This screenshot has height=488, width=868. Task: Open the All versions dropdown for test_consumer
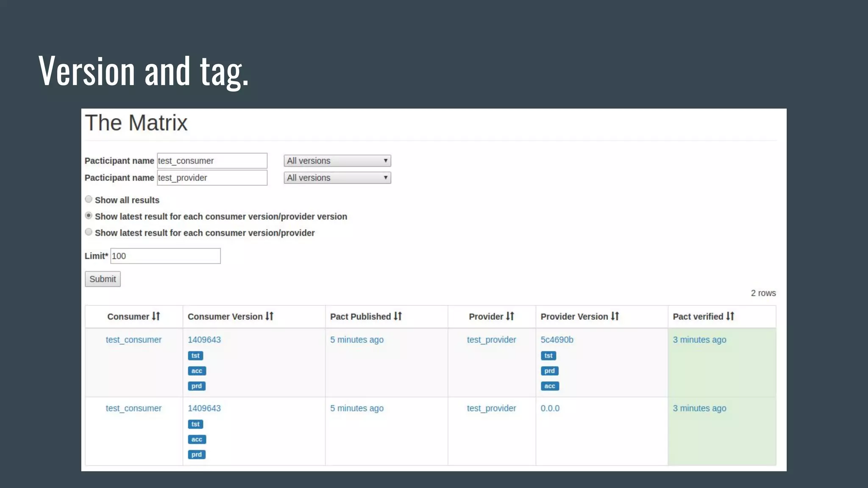337,161
